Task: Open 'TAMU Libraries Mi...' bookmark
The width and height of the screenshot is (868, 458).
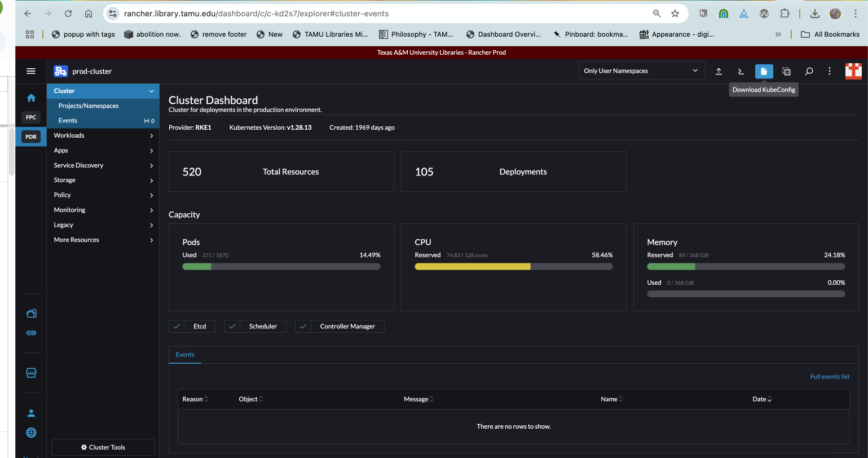Action: 331,34
